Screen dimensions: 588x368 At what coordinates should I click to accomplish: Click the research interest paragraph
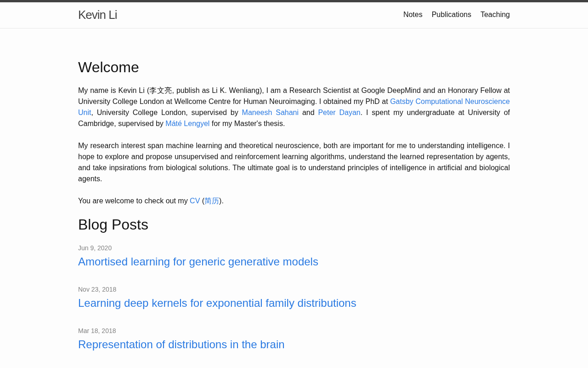click(294, 162)
